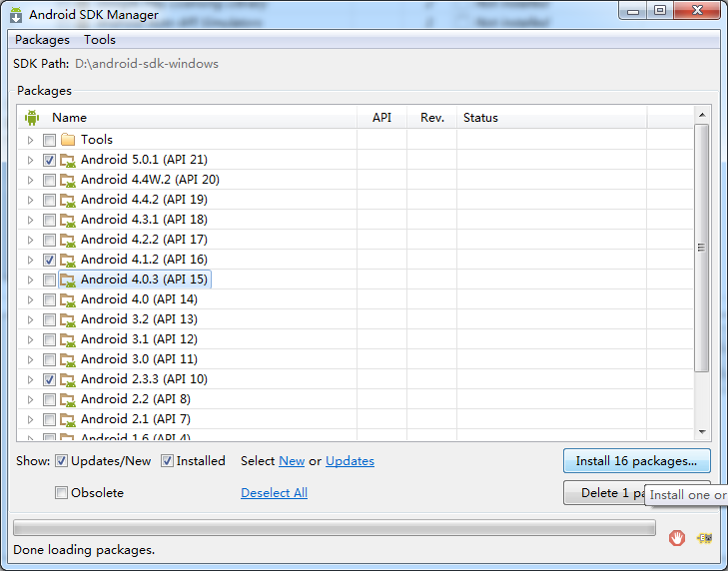Check Android 4.0.3 (API 15) checkbox

click(49, 280)
